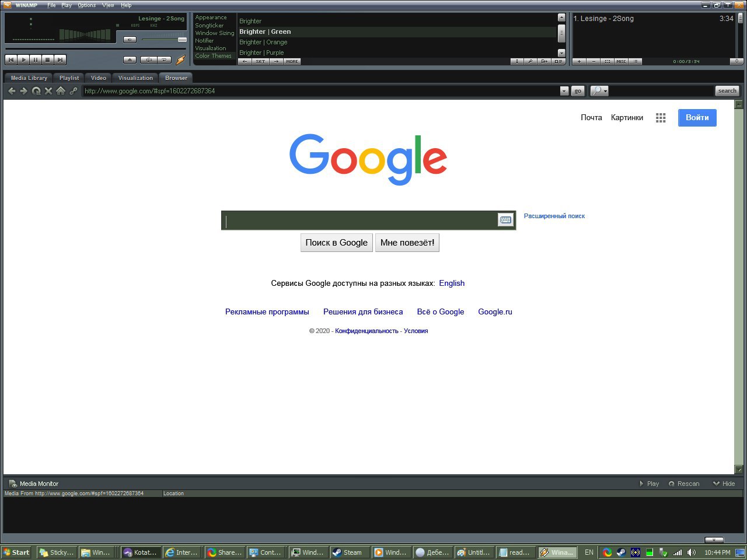747x560 pixels.
Task: Click the Google apps grid icon
Action: pyautogui.click(x=661, y=118)
